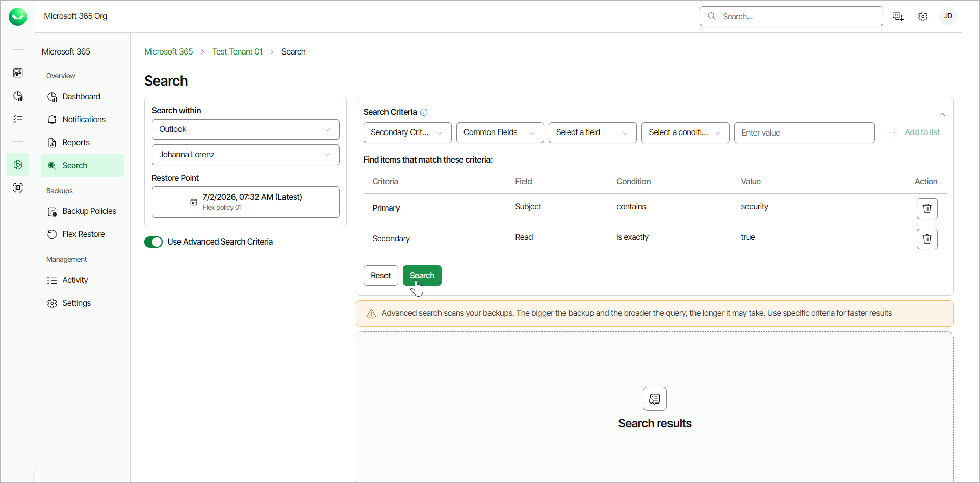Click 'security' value cell
The image size is (980, 483).
pyautogui.click(x=755, y=207)
